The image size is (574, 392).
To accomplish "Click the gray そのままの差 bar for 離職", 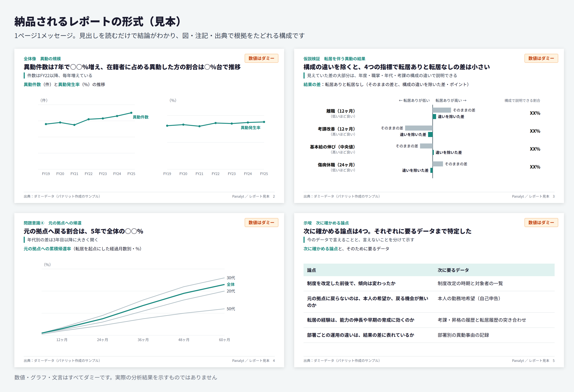I will coord(442,110).
